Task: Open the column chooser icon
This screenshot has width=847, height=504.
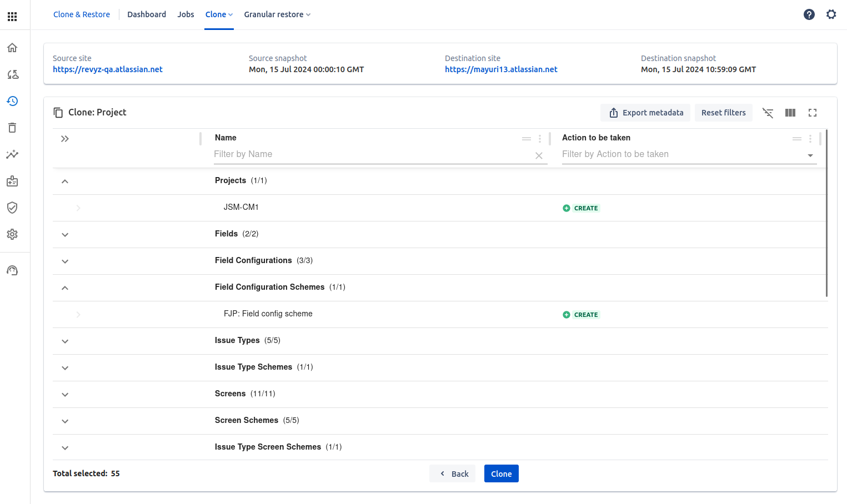Action: [790, 113]
